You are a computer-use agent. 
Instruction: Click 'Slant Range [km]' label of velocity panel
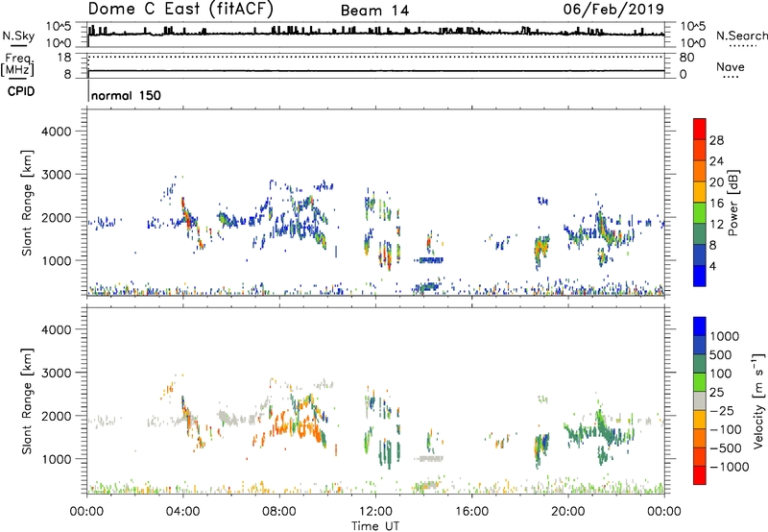pyautogui.click(x=27, y=401)
